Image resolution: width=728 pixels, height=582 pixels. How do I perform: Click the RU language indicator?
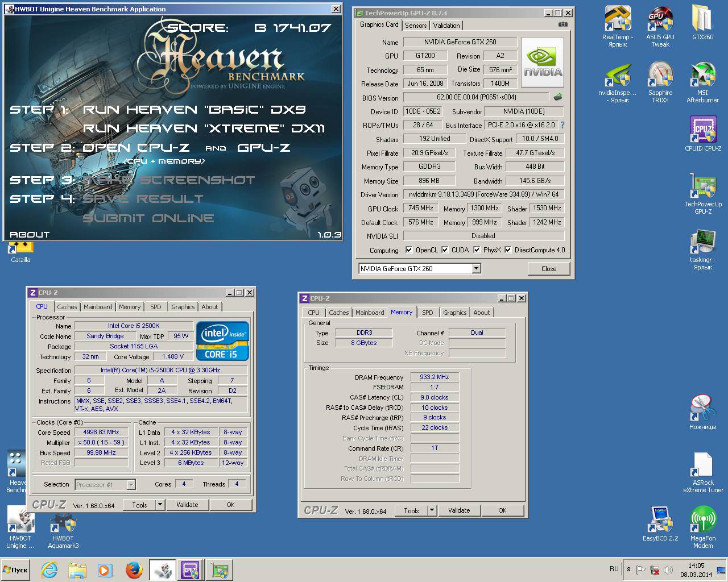click(x=614, y=568)
